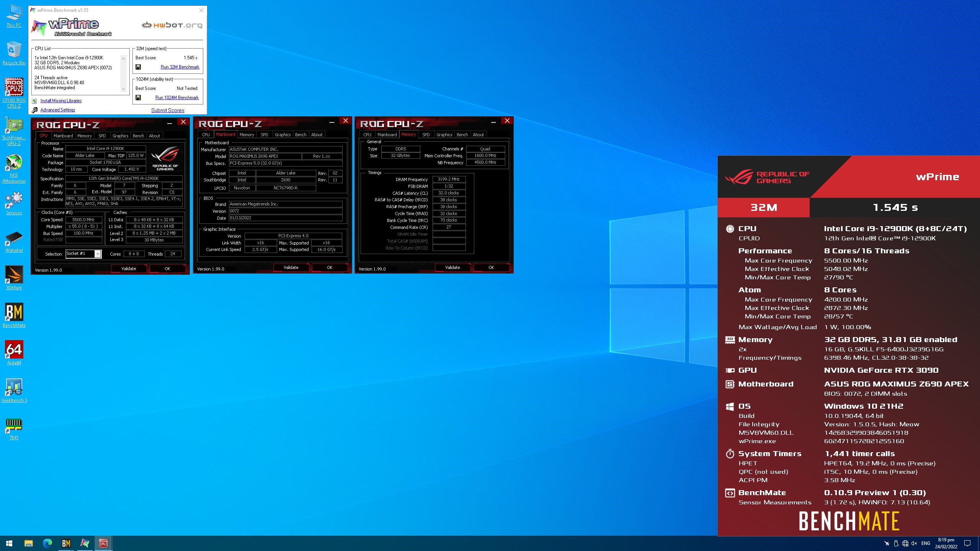Open Geekbench 3 desktop shortcut

click(14, 391)
